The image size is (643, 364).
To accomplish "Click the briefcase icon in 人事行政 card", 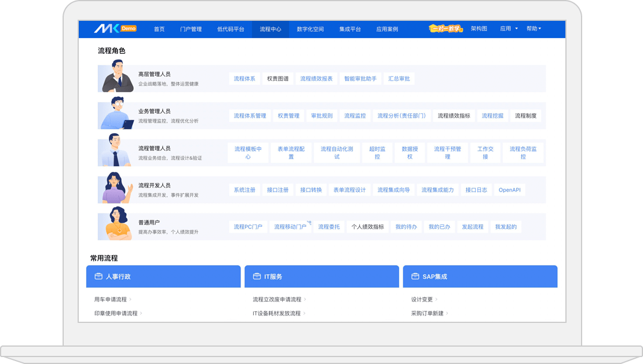I will (98, 277).
